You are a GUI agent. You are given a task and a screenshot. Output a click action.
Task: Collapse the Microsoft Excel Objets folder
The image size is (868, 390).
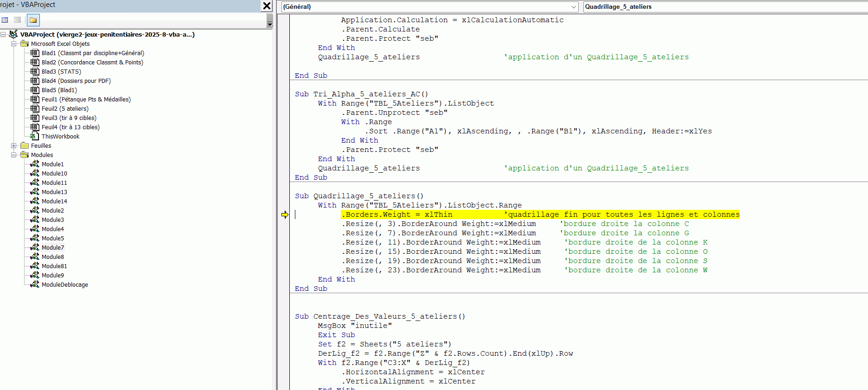pos(14,44)
